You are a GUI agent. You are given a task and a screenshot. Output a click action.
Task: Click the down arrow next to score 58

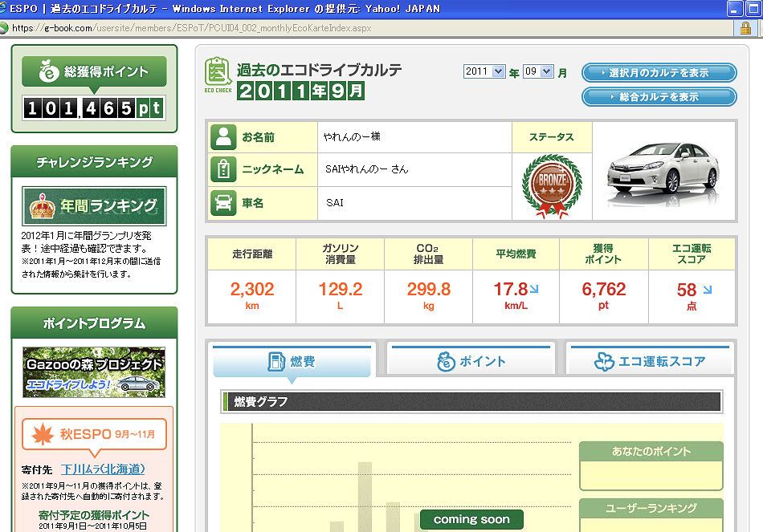(707, 290)
